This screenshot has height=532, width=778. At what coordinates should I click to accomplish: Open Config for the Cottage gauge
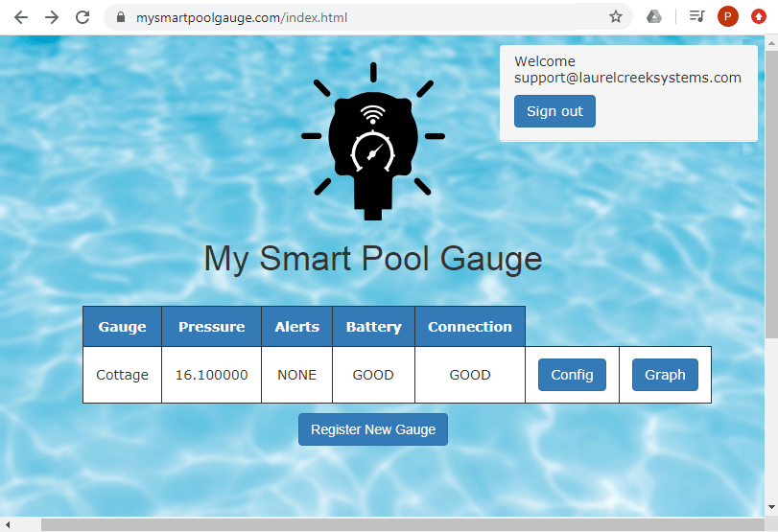pos(572,375)
